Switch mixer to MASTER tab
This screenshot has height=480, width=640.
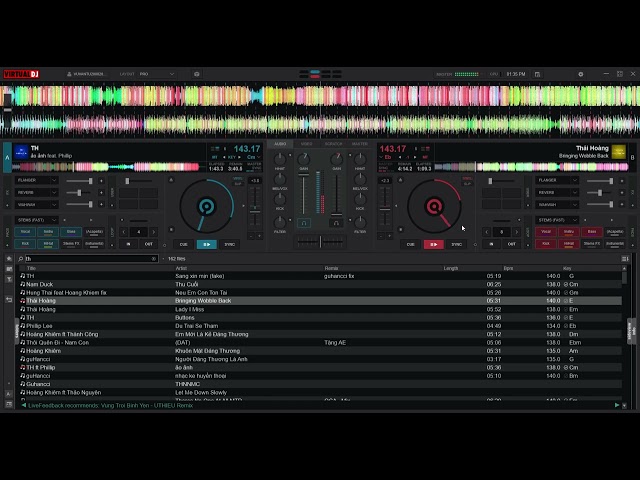point(360,144)
